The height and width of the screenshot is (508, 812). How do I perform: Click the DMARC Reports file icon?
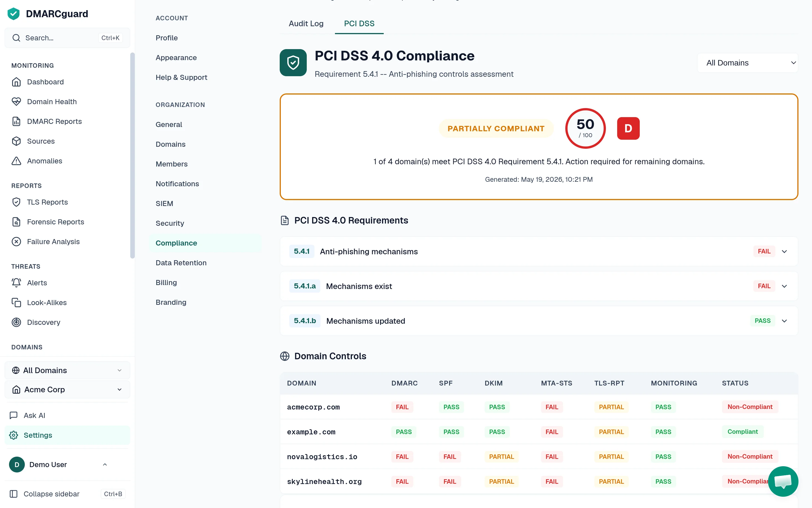(x=16, y=121)
